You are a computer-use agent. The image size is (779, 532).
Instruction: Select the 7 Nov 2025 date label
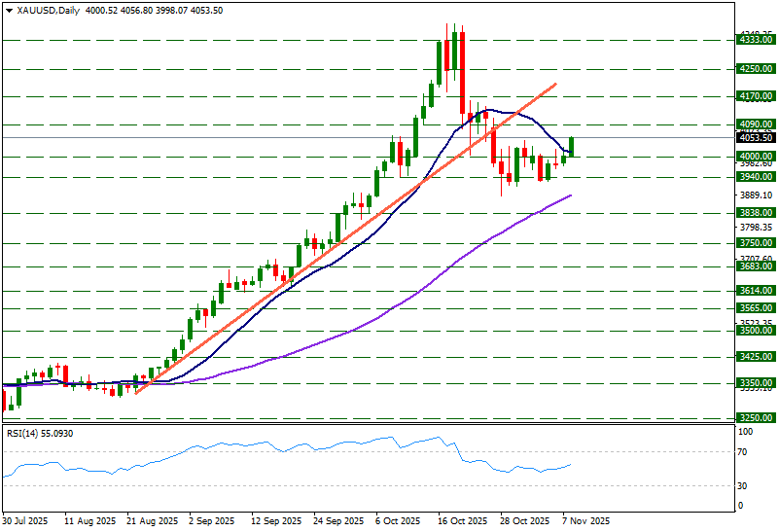[583, 521]
